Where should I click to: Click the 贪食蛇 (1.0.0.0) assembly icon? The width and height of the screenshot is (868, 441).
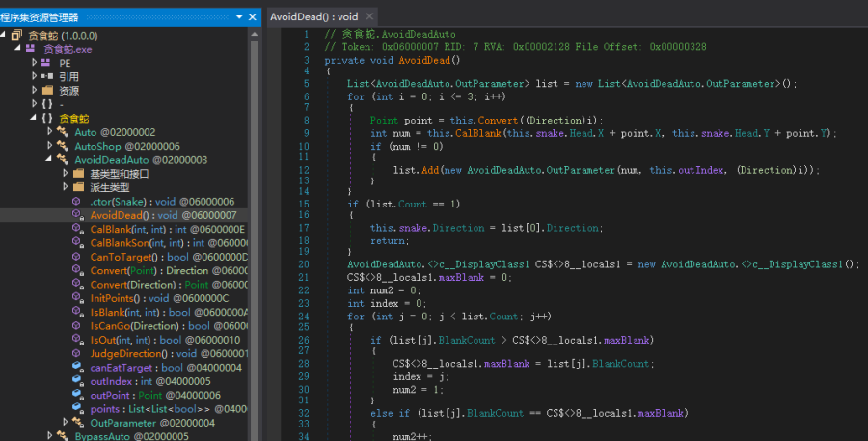16,36
